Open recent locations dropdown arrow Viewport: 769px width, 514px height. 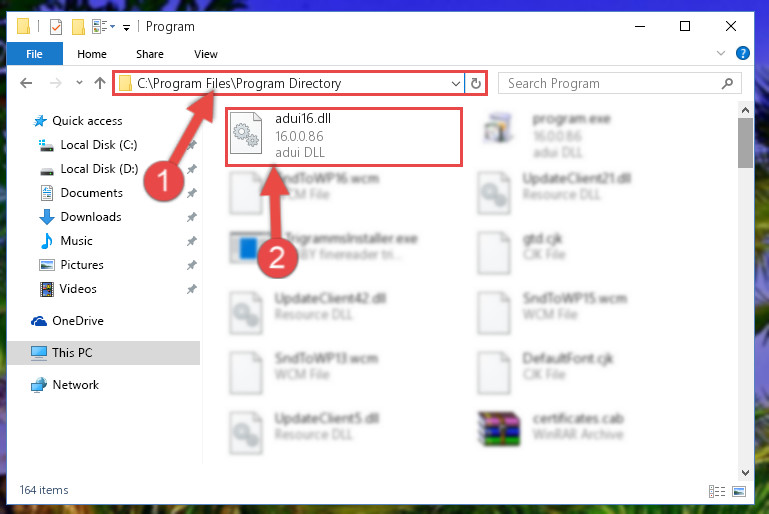point(79,82)
